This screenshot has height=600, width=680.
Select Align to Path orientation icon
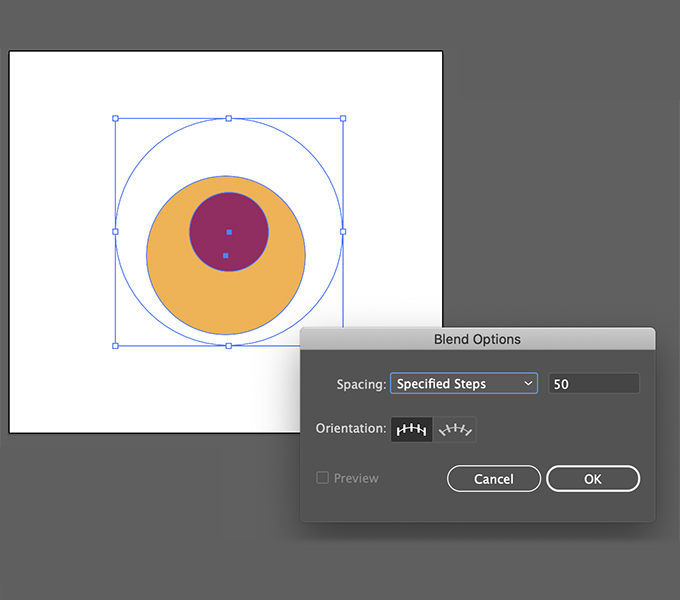454,429
